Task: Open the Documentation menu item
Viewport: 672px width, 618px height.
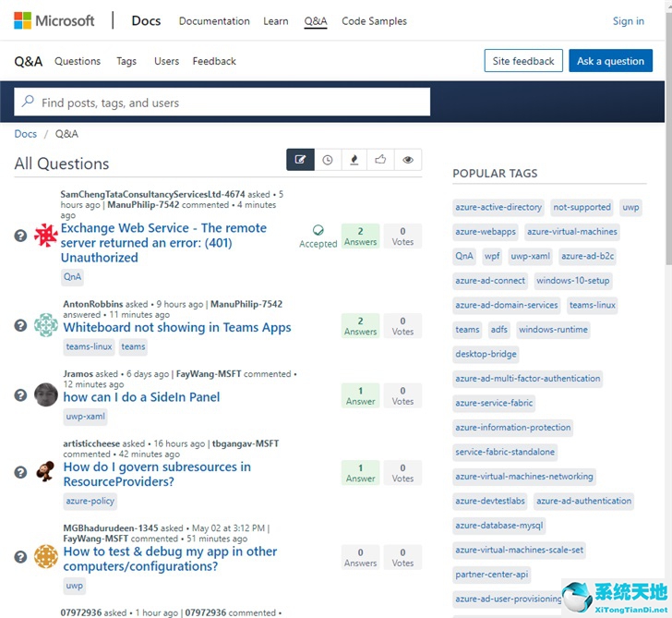Action: (214, 21)
